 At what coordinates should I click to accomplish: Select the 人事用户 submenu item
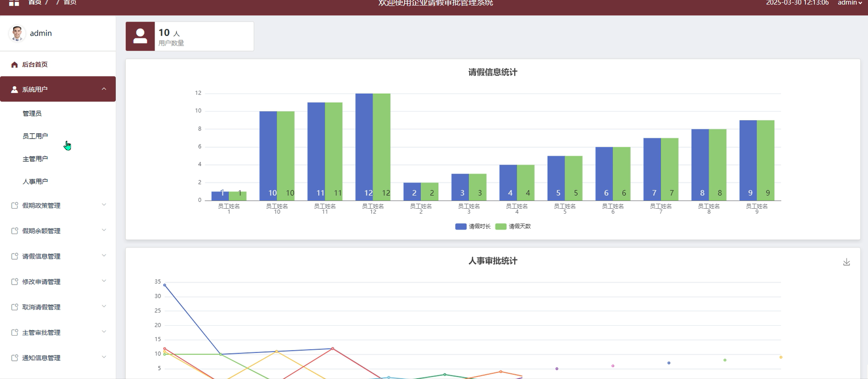point(35,182)
